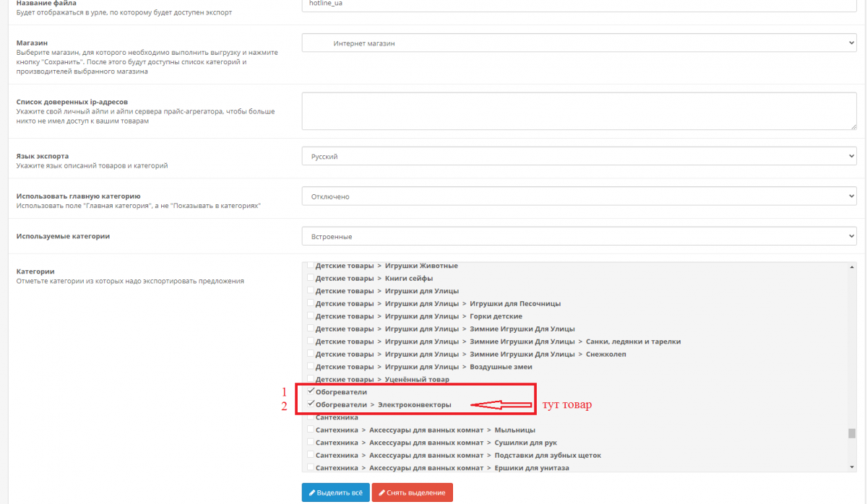Click the trusted IP addresses text area
This screenshot has height=504, width=867.
579,111
